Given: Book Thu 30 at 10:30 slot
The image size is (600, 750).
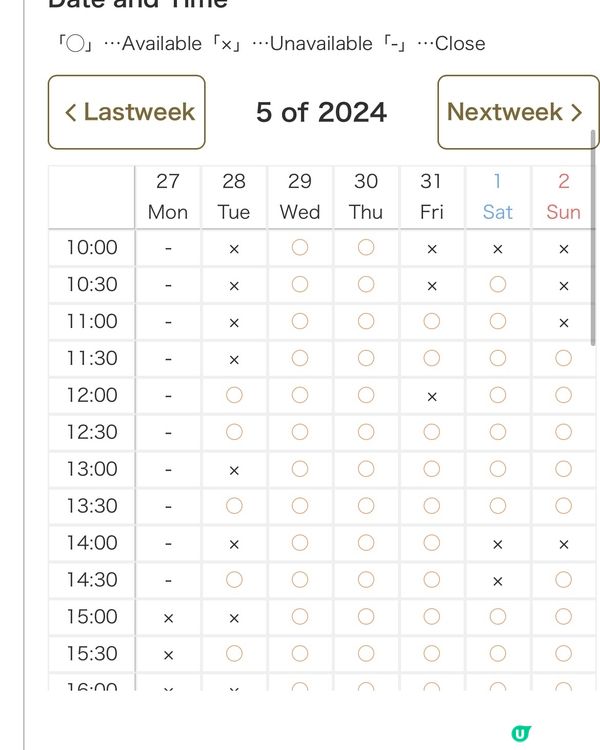Looking at the screenshot, I should click(366, 285).
